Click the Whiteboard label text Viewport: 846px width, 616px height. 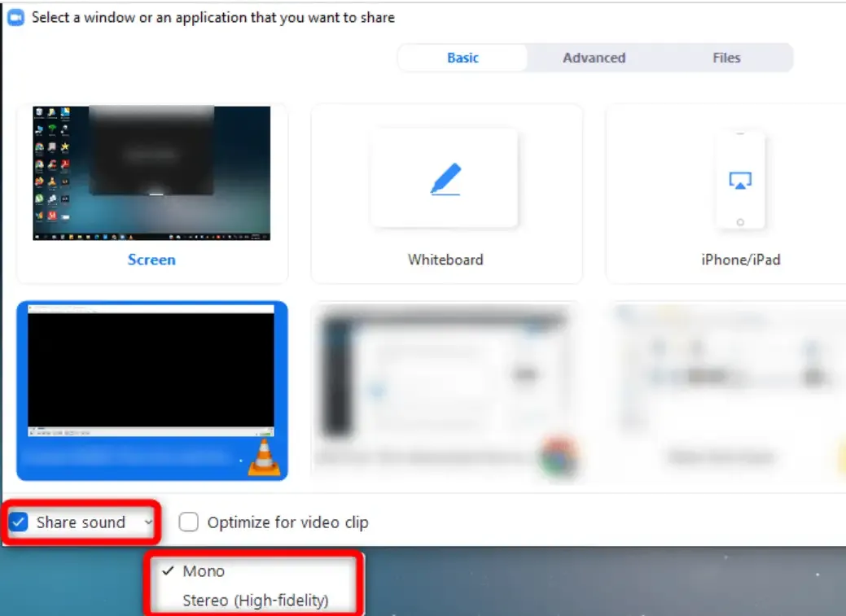click(445, 260)
